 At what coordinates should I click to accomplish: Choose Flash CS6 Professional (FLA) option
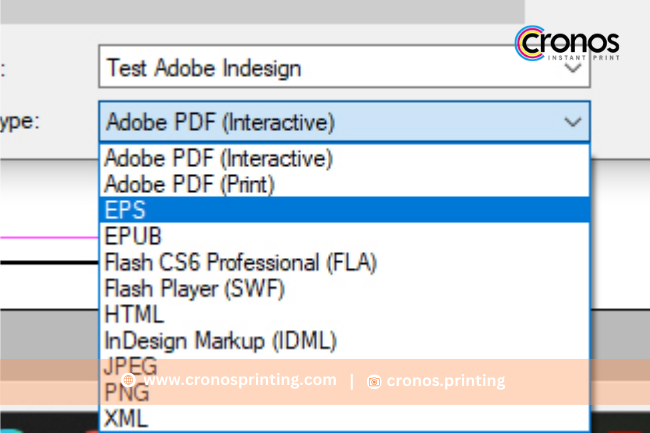344,262
